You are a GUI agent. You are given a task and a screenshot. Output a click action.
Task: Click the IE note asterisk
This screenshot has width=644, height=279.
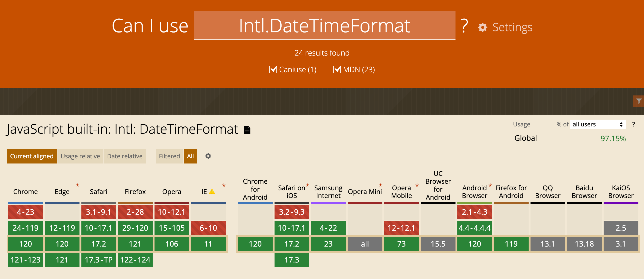[x=224, y=186]
